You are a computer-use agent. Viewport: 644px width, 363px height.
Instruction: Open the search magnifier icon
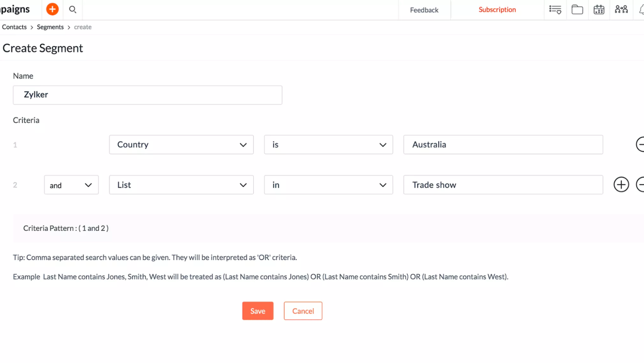pyautogui.click(x=73, y=10)
